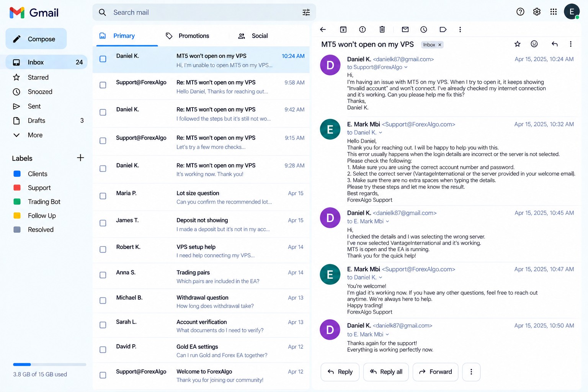The image size is (588, 392).
Task: Snooze conversation with the clock icon
Action: (x=424, y=29)
